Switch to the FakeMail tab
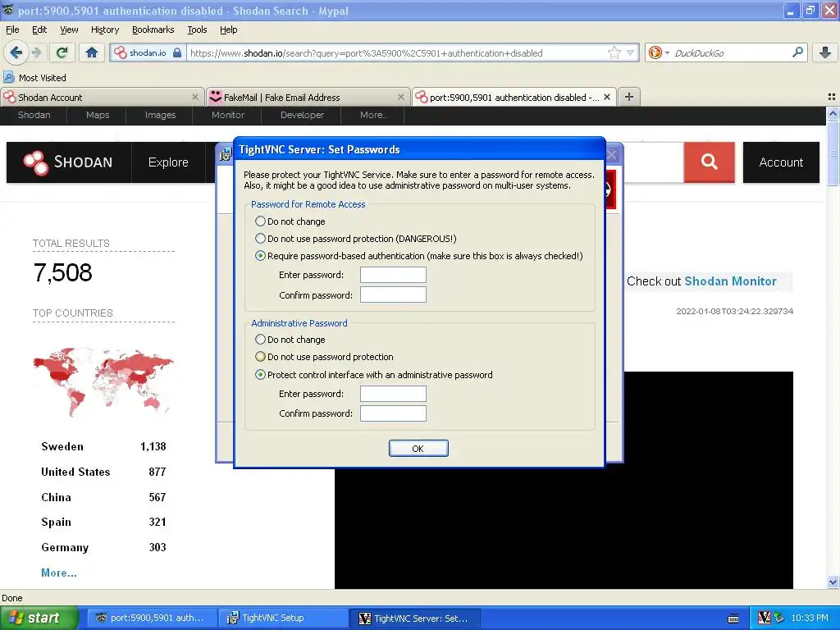Image resolution: width=840 pixels, height=630 pixels. click(308, 97)
